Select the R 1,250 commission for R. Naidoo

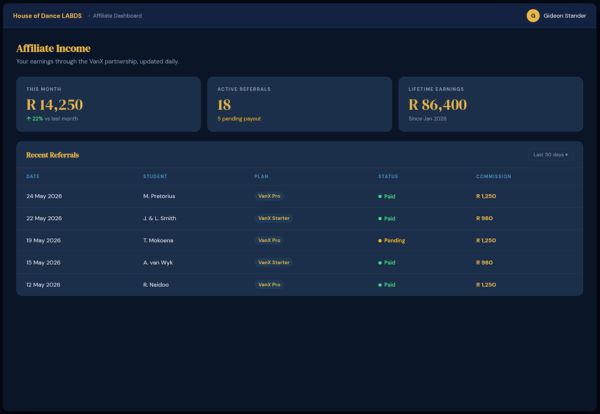tap(486, 285)
